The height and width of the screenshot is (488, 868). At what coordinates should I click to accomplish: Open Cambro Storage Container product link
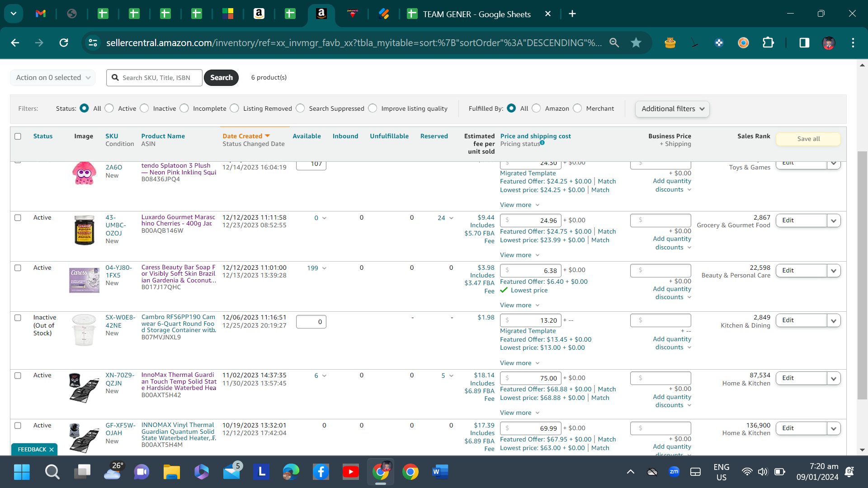pos(179,324)
